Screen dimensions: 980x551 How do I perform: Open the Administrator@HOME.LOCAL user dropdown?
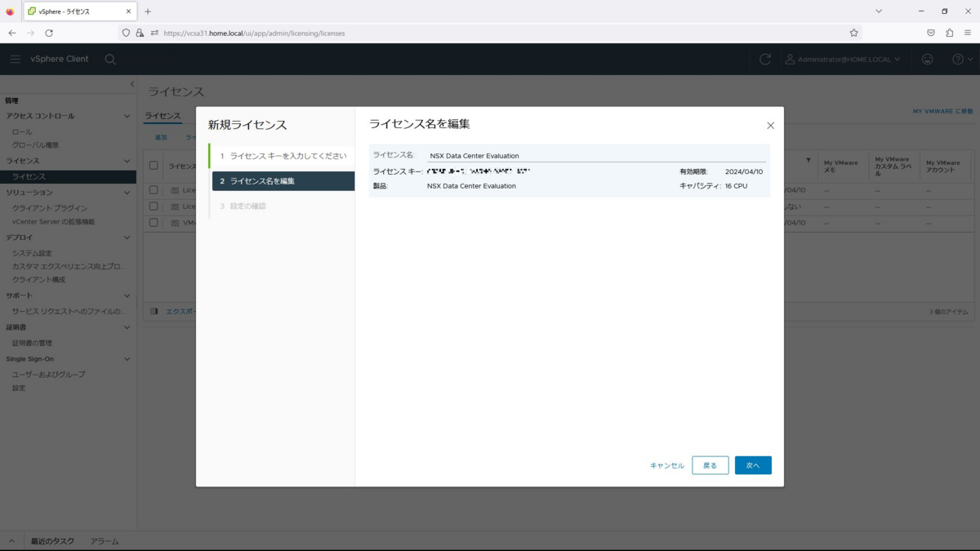coord(843,60)
